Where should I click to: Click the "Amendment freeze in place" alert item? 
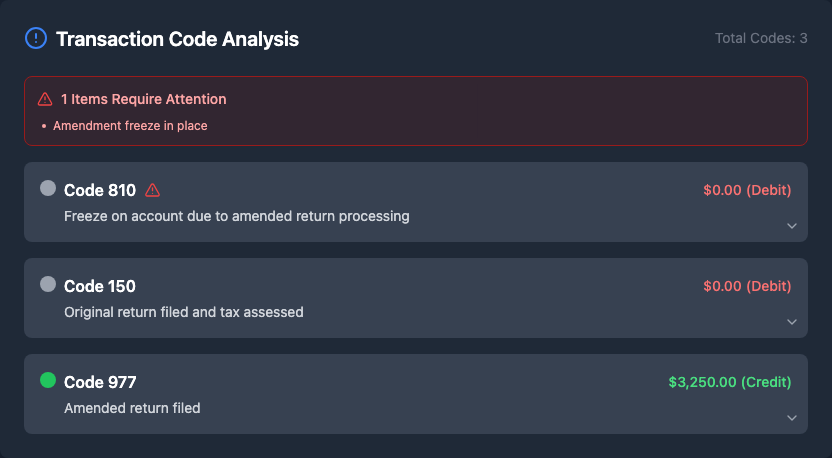(130, 126)
